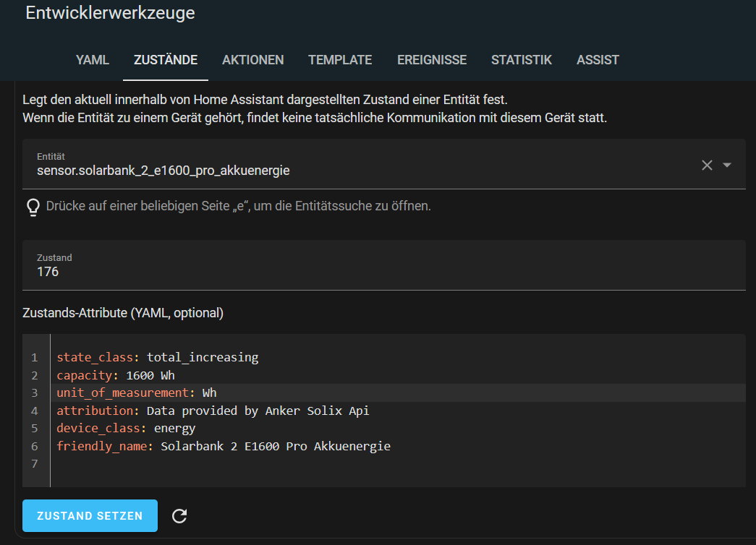Place cursor on the state_class YAML line
Image resolution: width=756 pixels, height=545 pixels.
157,357
